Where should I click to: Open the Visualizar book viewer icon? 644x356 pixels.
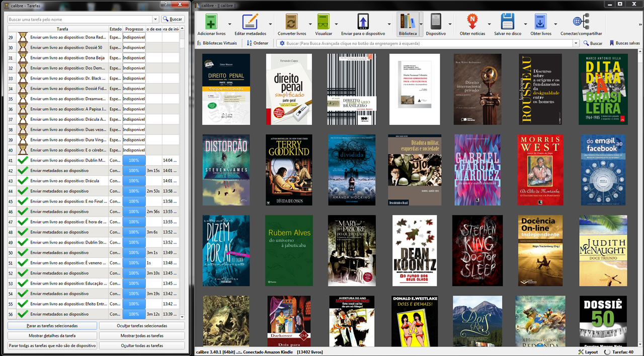324,23
